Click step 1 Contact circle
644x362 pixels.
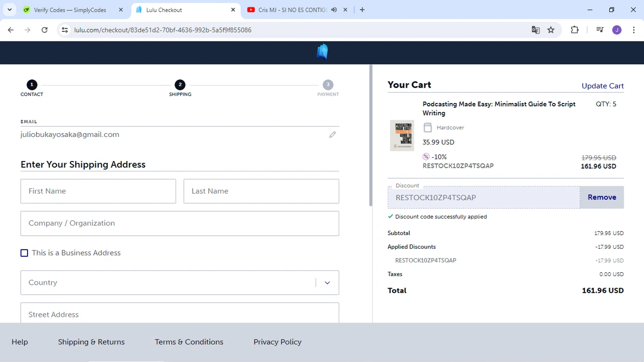tap(32, 85)
